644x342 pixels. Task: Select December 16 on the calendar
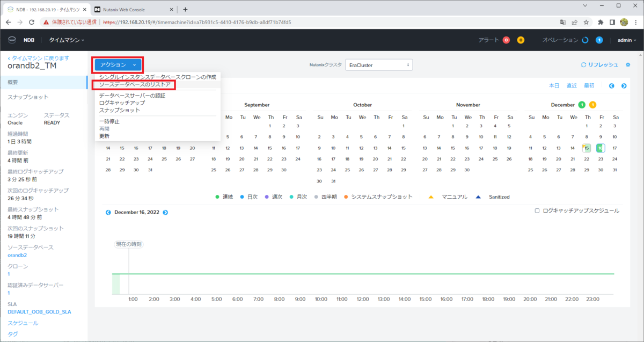point(599,148)
